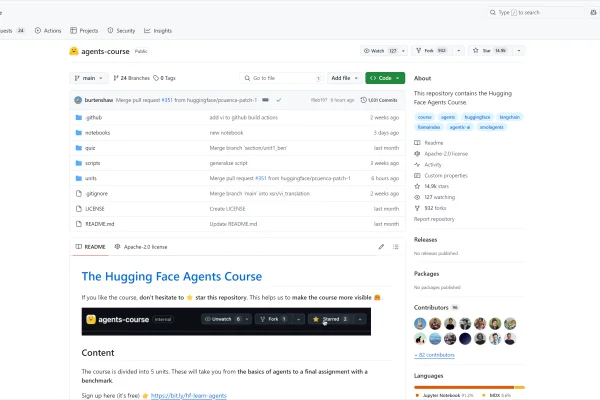Click the LICENSE file icon
Screen dimensions: 600x400
[x=79, y=209]
